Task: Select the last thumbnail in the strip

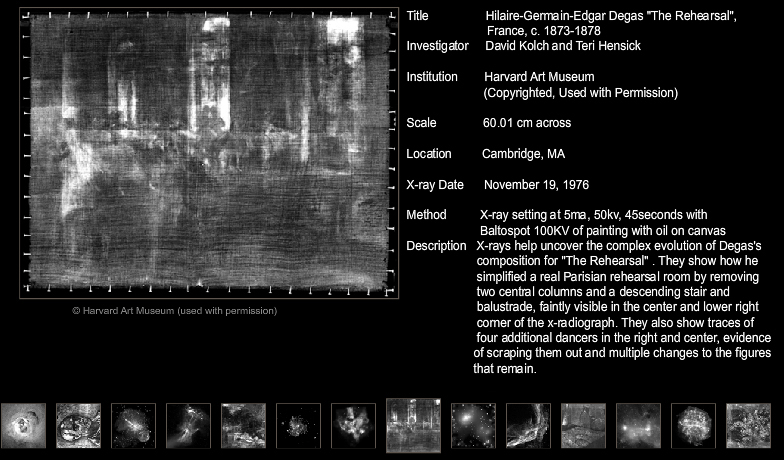Action: (x=748, y=426)
